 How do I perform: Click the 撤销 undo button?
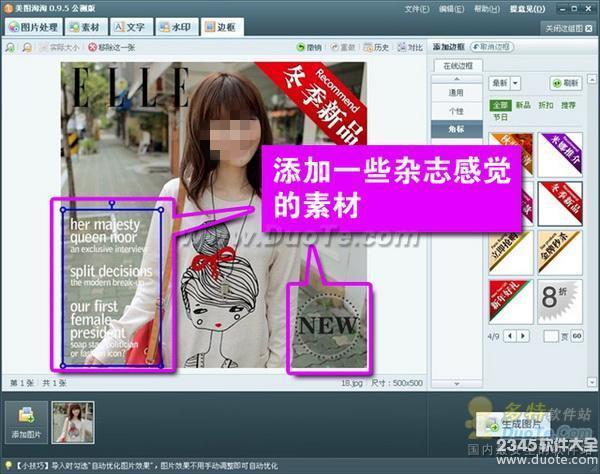coord(310,47)
